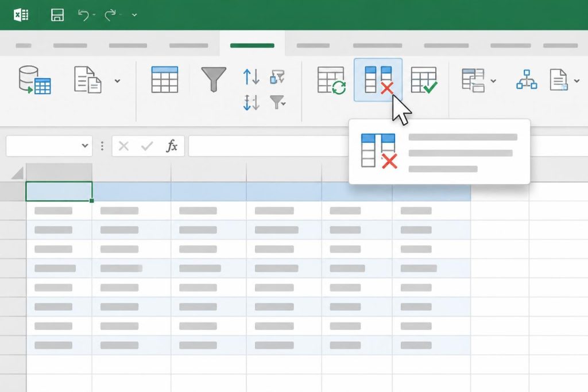Click the From Text/CSV documents icon

(x=88, y=79)
